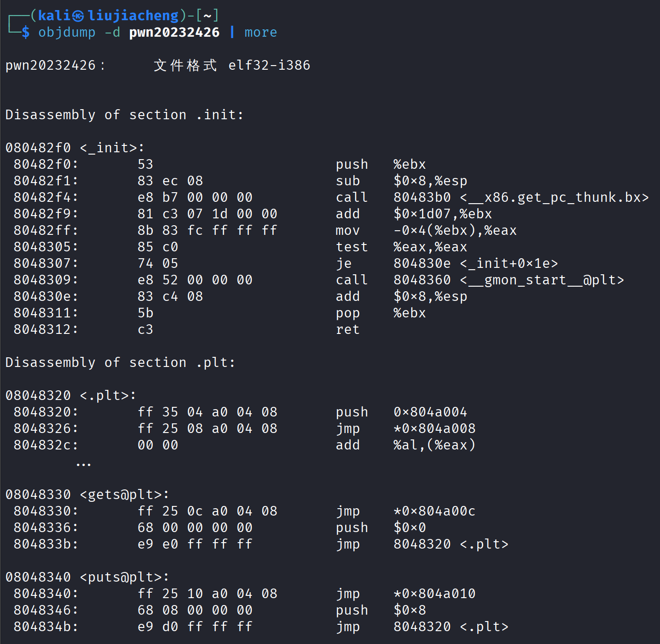Click the jmp *0x804a010 operand

(x=434, y=594)
